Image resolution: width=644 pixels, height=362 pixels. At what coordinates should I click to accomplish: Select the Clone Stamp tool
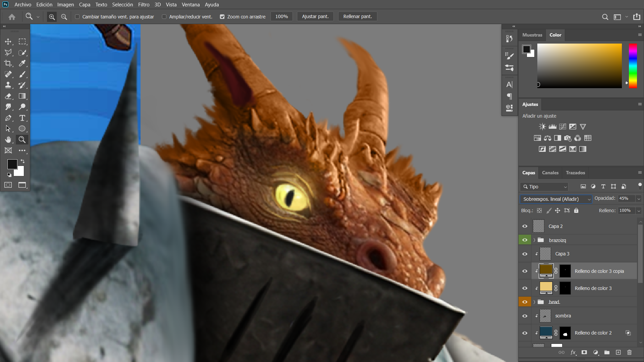click(x=8, y=85)
